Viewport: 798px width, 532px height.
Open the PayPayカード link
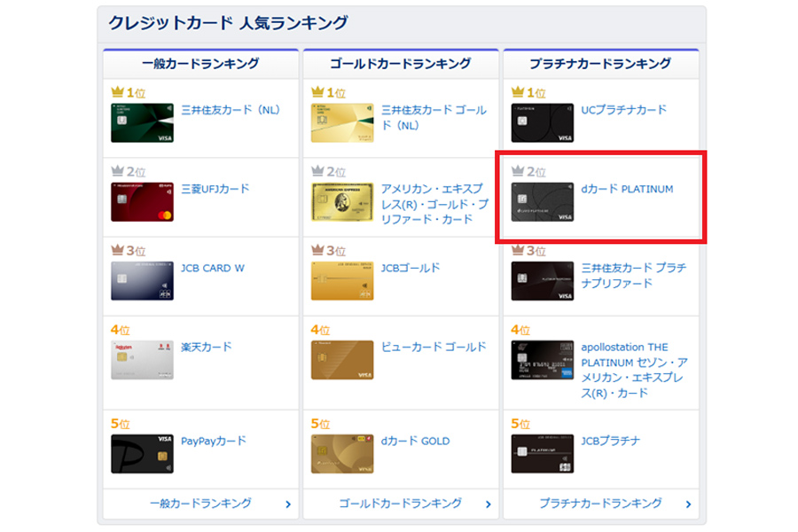point(213,441)
